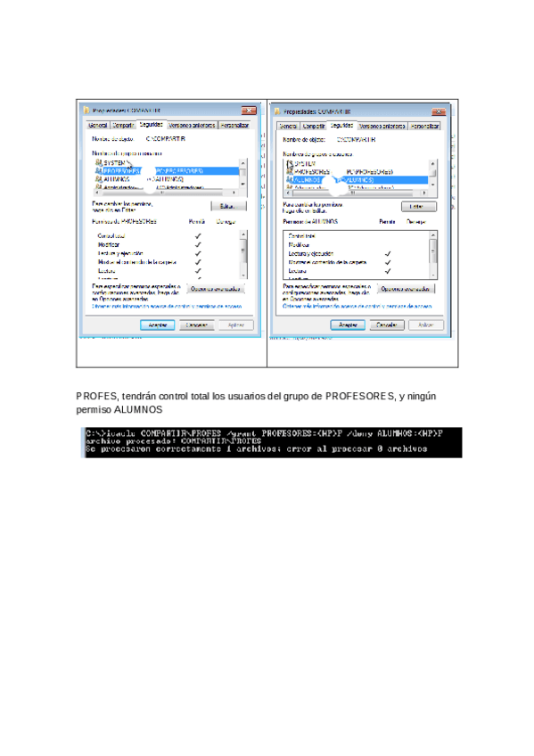
Task: Click the ALUMNOS group icon in right dialog
Action: (x=290, y=180)
